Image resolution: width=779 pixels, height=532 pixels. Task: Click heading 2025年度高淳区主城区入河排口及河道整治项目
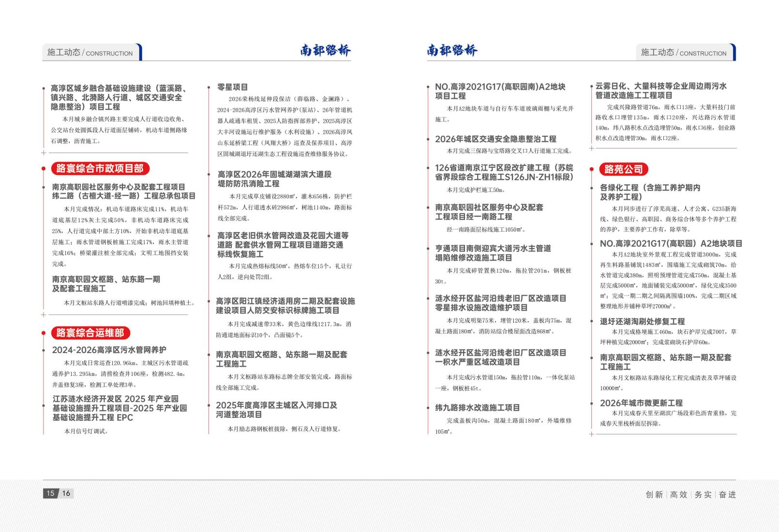click(x=276, y=410)
